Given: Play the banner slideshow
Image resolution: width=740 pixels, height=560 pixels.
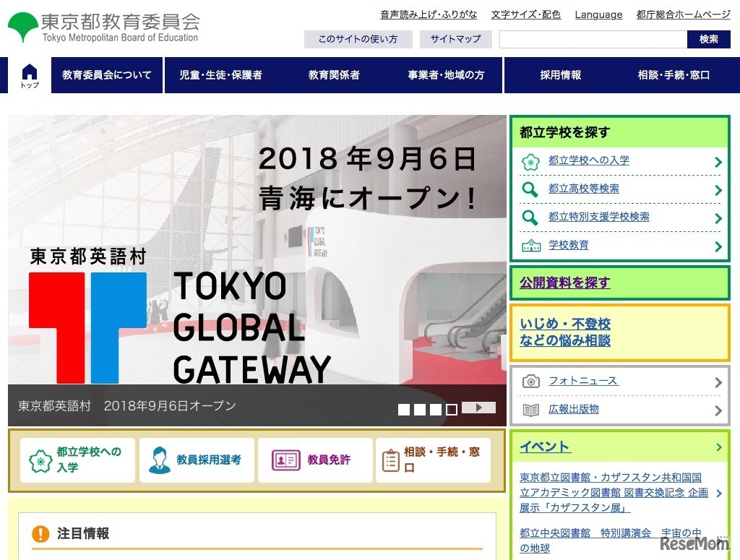Looking at the screenshot, I should coord(478,408).
